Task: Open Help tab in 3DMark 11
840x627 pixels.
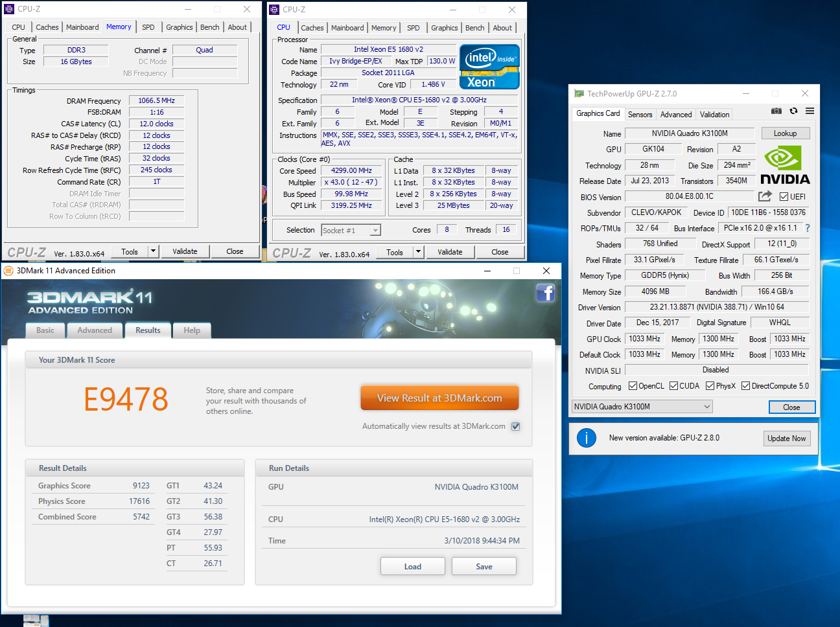Action: pos(192,330)
